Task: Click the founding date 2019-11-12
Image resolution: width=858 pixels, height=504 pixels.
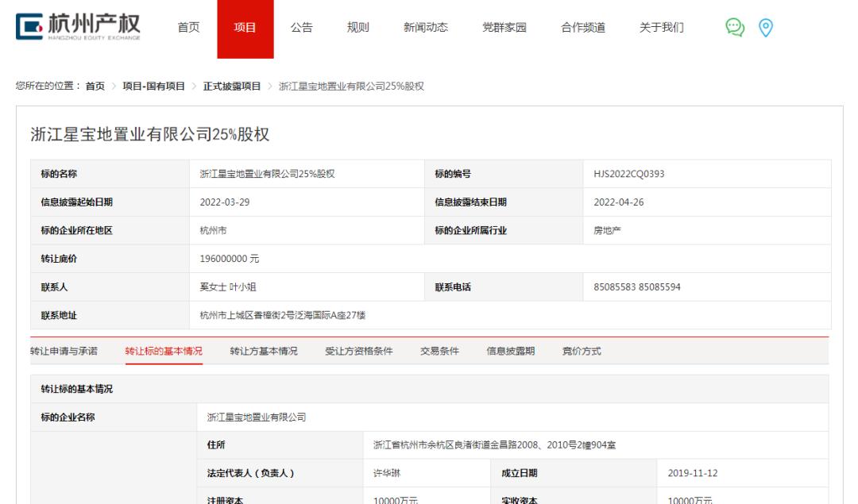Action: click(x=692, y=473)
